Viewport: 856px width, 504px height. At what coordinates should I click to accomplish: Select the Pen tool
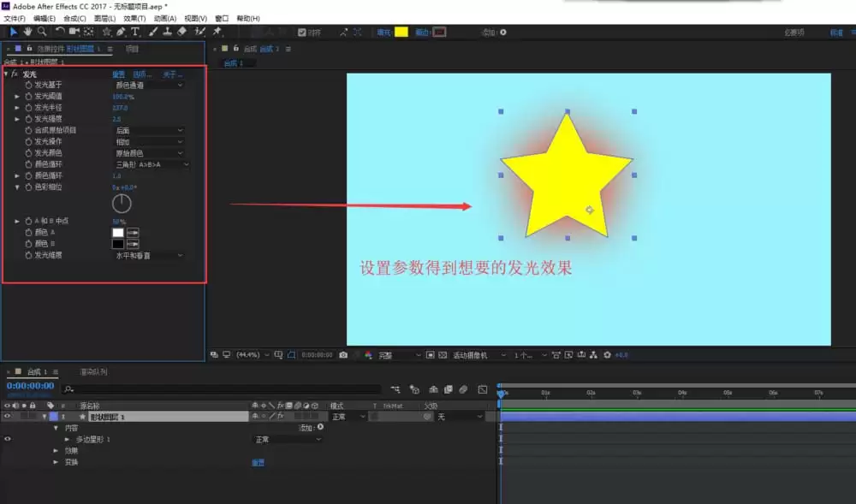point(121,33)
